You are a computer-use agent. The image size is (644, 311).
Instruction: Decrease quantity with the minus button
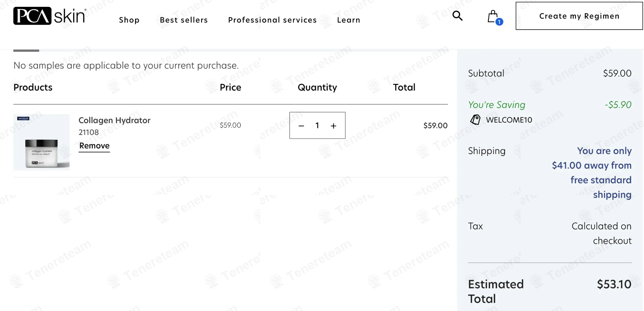(301, 126)
